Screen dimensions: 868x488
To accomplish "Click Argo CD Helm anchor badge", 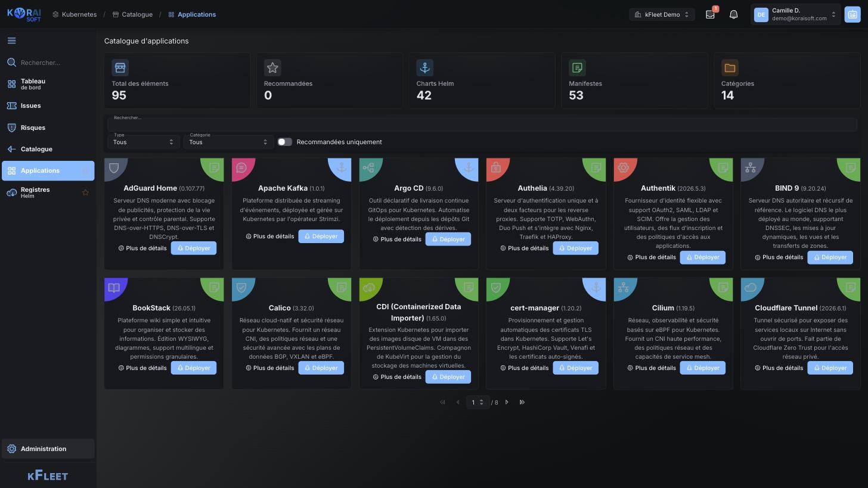I will pos(469,167).
